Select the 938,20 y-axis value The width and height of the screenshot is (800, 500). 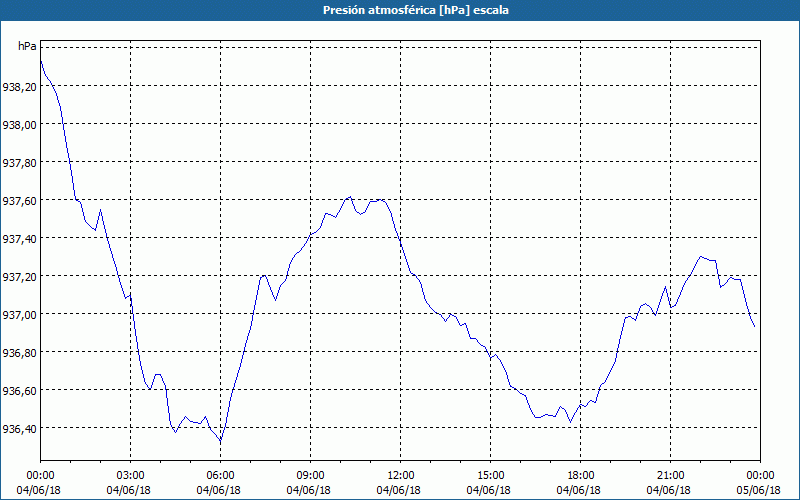19,87
